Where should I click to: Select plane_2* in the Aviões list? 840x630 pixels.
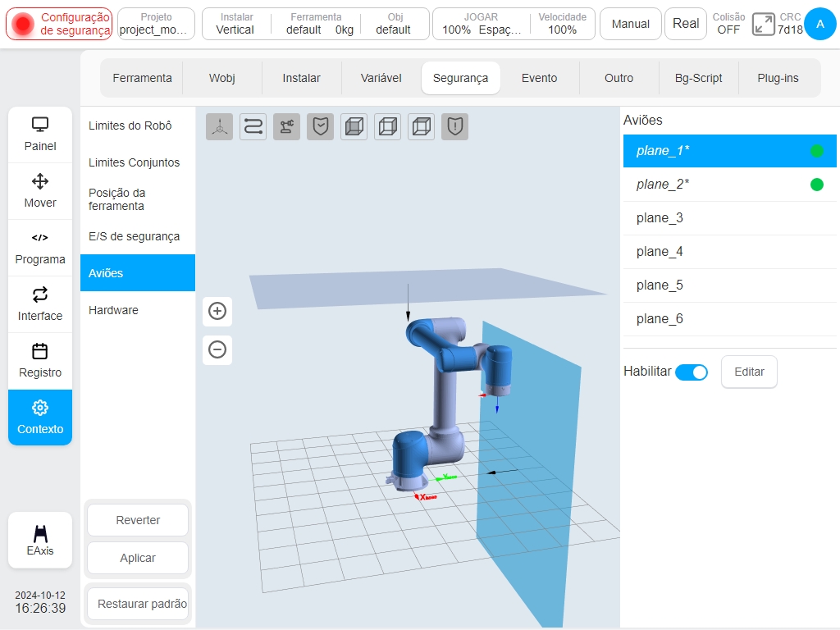pos(729,185)
